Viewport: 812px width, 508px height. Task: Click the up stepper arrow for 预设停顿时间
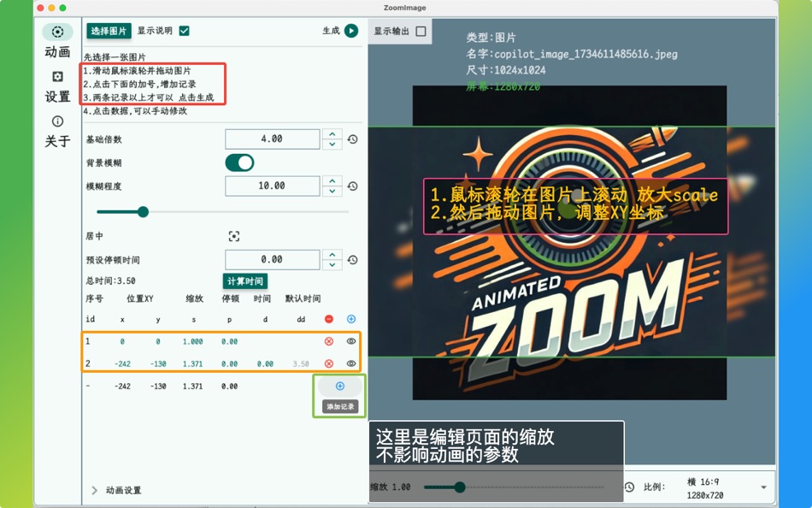(x=332, y=254)
